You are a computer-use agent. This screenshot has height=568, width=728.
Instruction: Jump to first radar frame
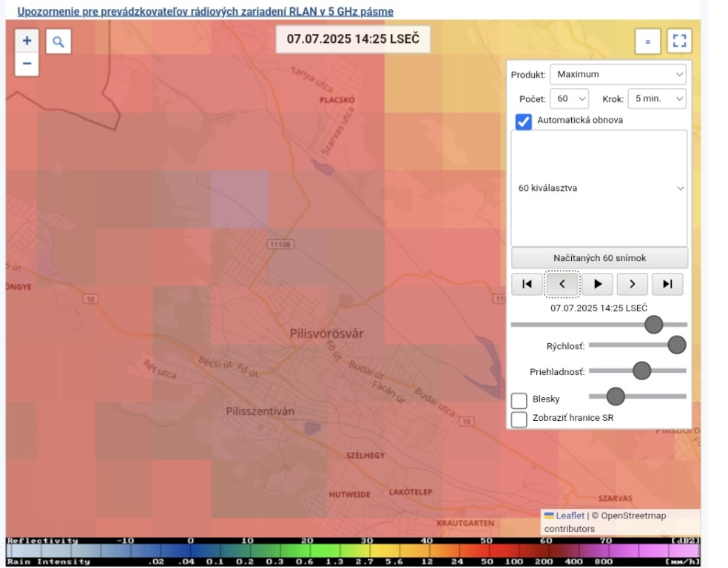(527, 284)
